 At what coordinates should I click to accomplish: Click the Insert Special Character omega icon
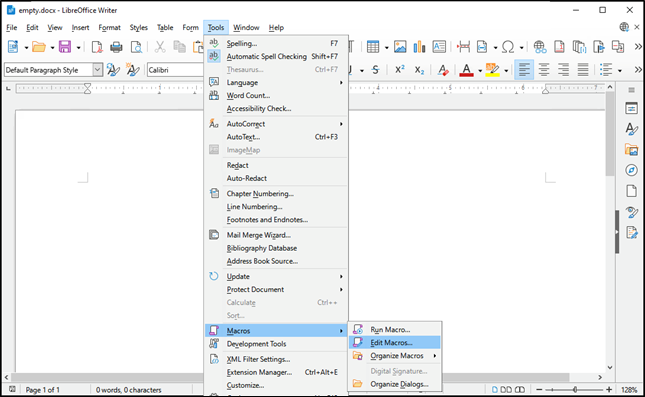(508, 47)
